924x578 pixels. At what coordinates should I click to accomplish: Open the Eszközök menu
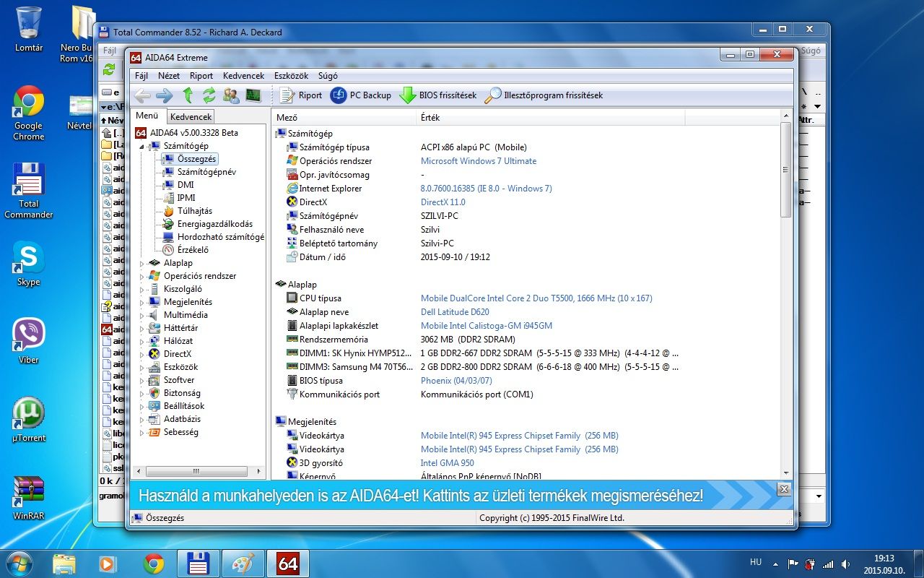(291, 75)
